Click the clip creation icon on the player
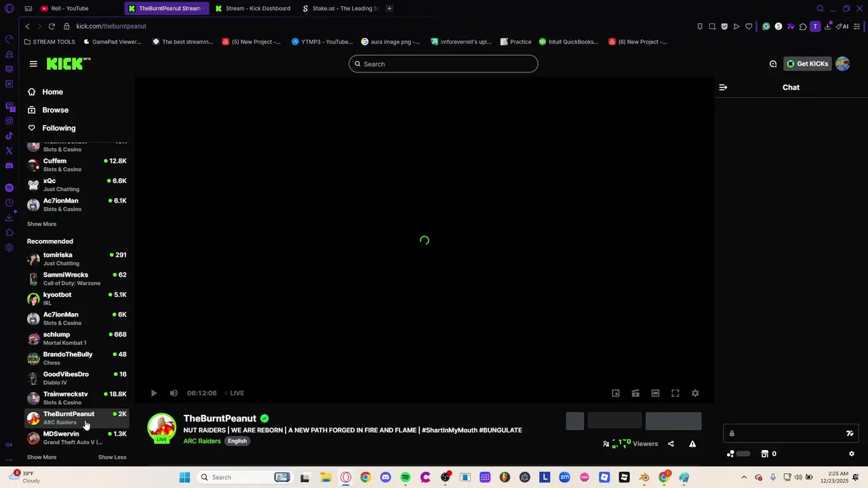Screen dimensions: 868x488 (x=635, y=393)
